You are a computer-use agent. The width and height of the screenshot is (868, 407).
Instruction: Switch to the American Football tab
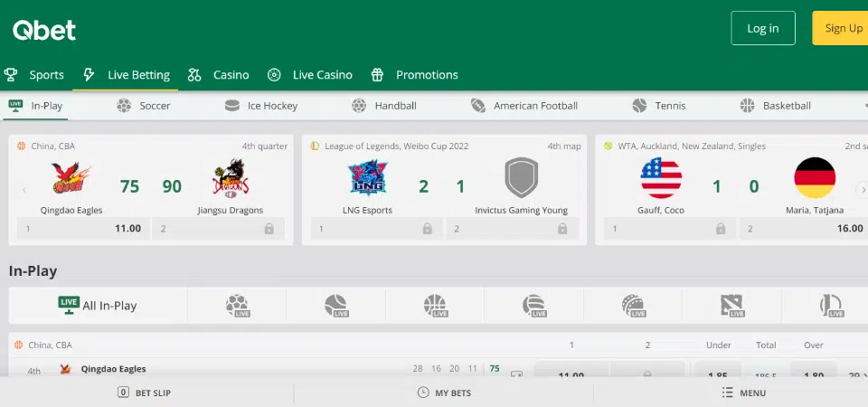(x=524, y=106)
